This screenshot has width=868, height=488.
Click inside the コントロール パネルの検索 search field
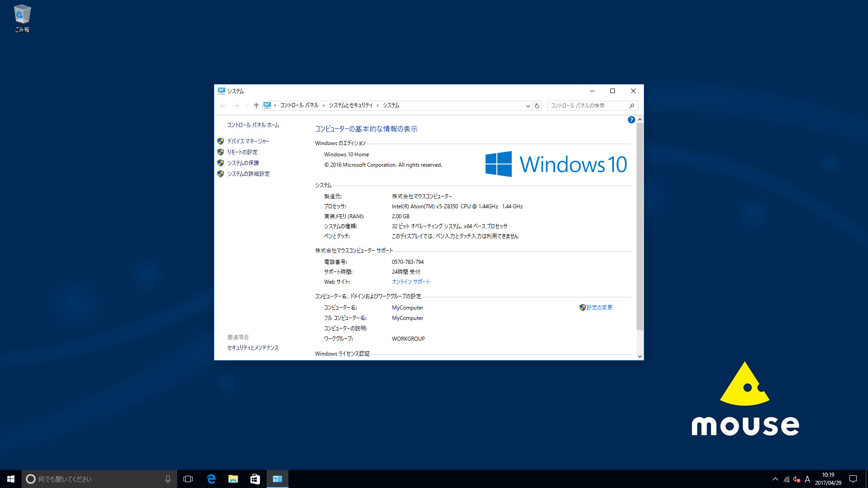588,105
